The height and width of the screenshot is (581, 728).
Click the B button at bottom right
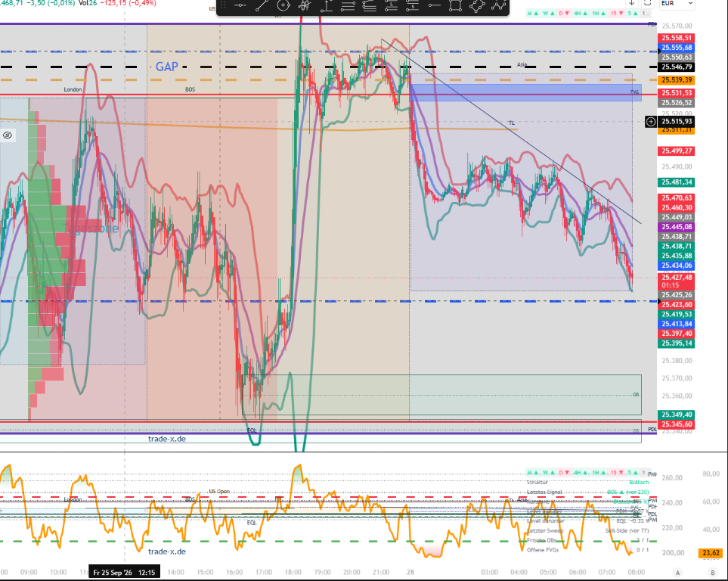coord(713,573)
